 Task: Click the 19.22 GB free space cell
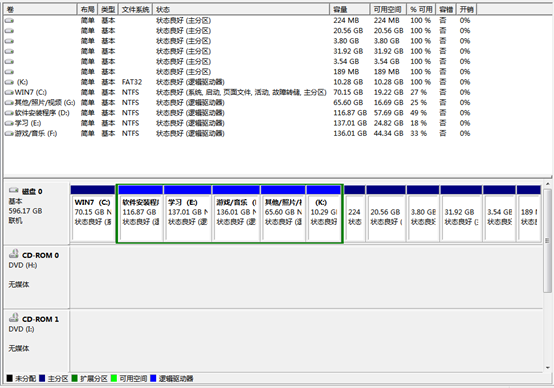[388, 93]
